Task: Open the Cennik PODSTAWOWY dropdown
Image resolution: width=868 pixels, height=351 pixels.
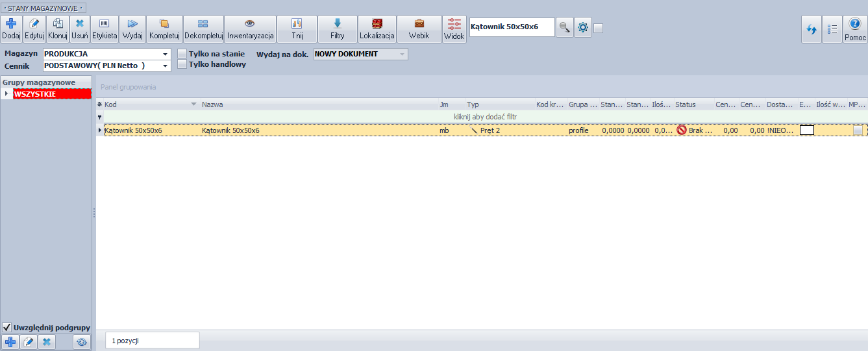Action: [x=166, y=66]
